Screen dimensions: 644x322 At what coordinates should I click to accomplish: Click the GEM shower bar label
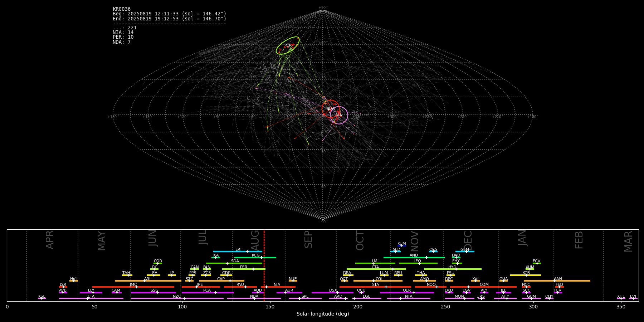coord(465,250)
